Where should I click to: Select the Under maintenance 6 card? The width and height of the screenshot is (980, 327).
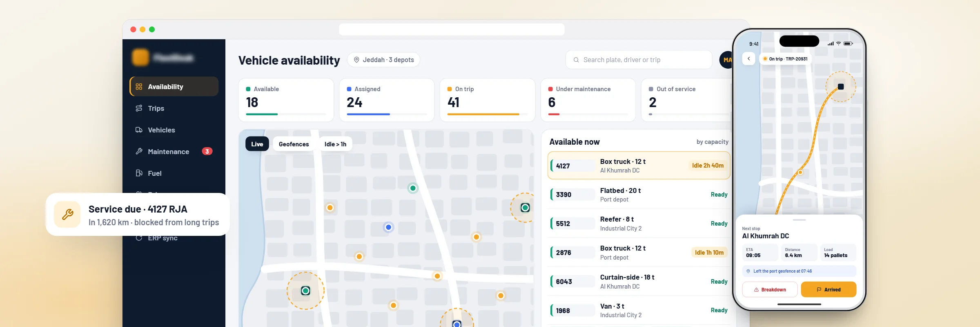[x=588, y=100]
